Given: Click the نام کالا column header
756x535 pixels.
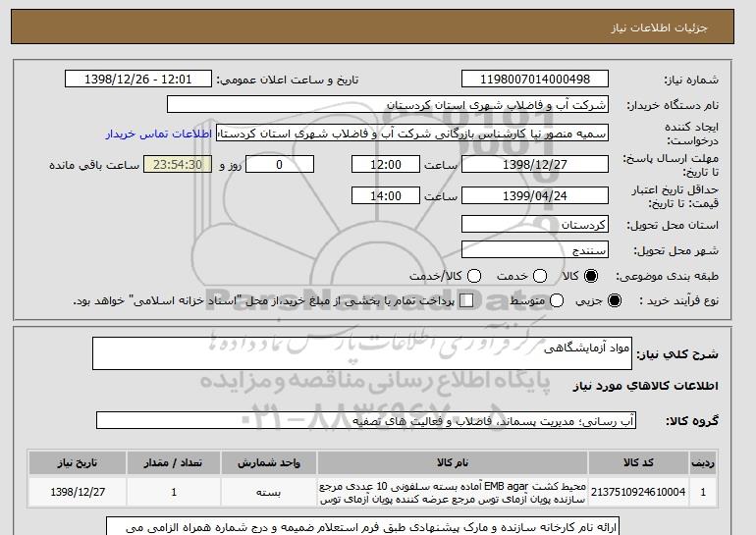Looking at the screenshot, I should 453,462.
